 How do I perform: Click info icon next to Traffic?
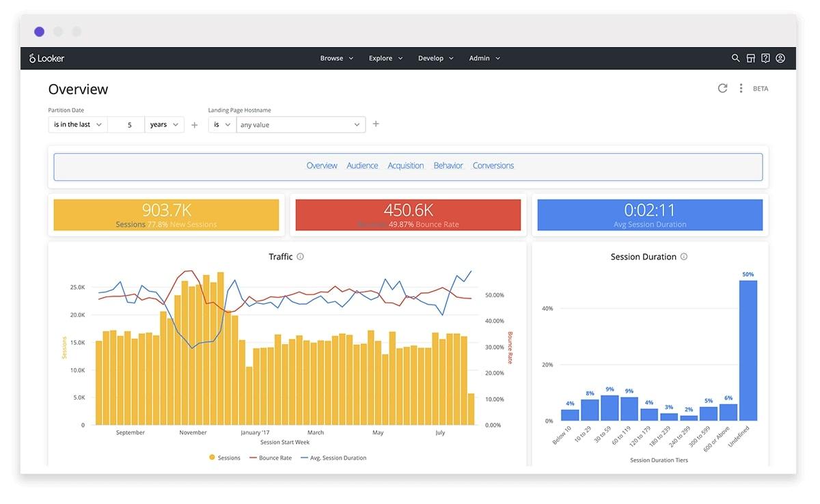[300, 257]
